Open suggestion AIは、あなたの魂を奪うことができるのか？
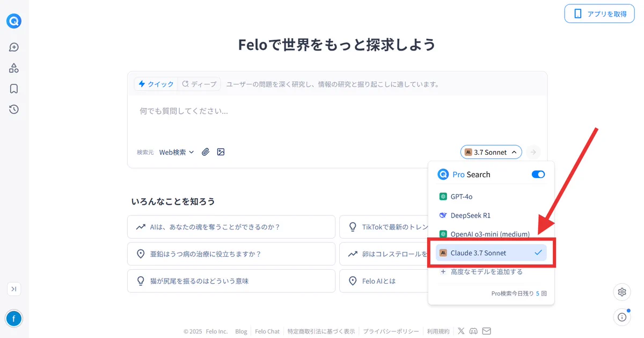 pos(231,227)
